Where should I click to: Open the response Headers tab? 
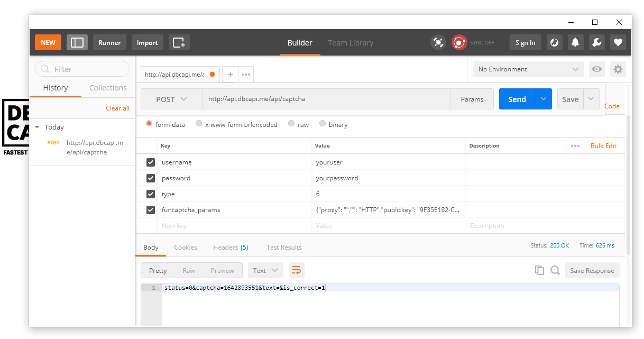click(230, 248)
